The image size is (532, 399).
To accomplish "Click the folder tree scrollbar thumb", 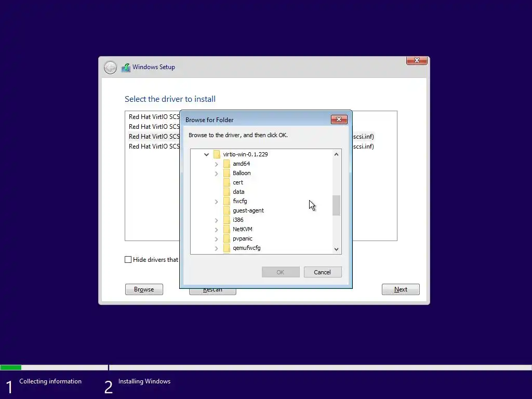I will click(336, 205).
